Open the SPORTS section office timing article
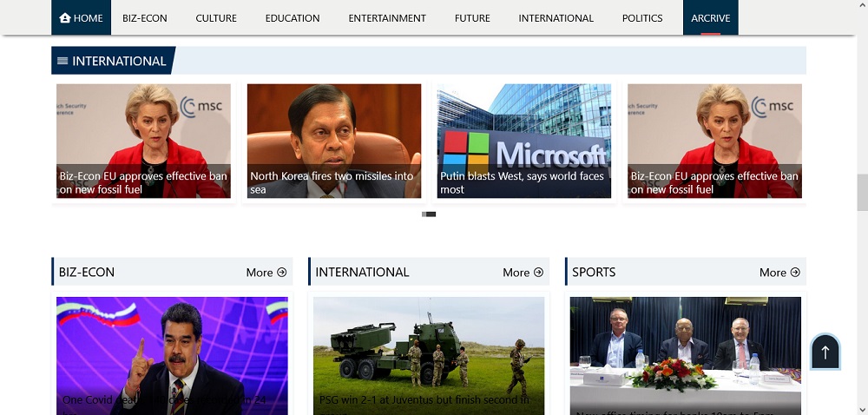Viewport: 868px width, 415px height. tap(686, 356)
